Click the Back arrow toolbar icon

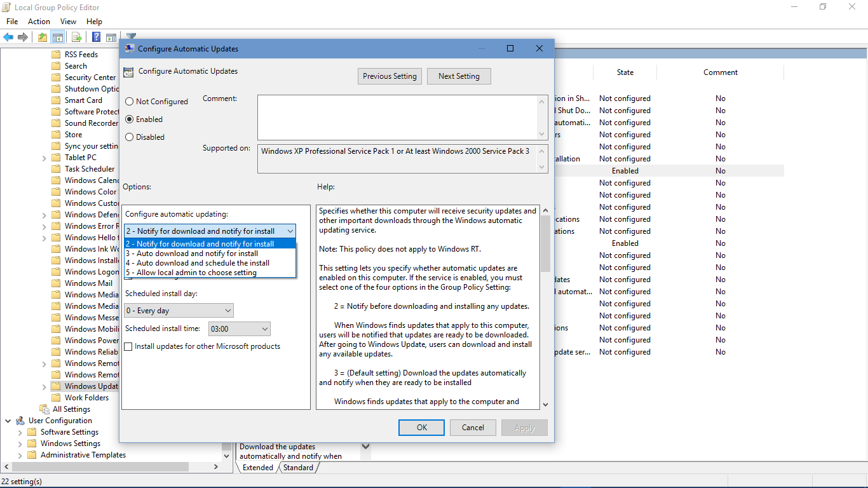click(8, 37)
